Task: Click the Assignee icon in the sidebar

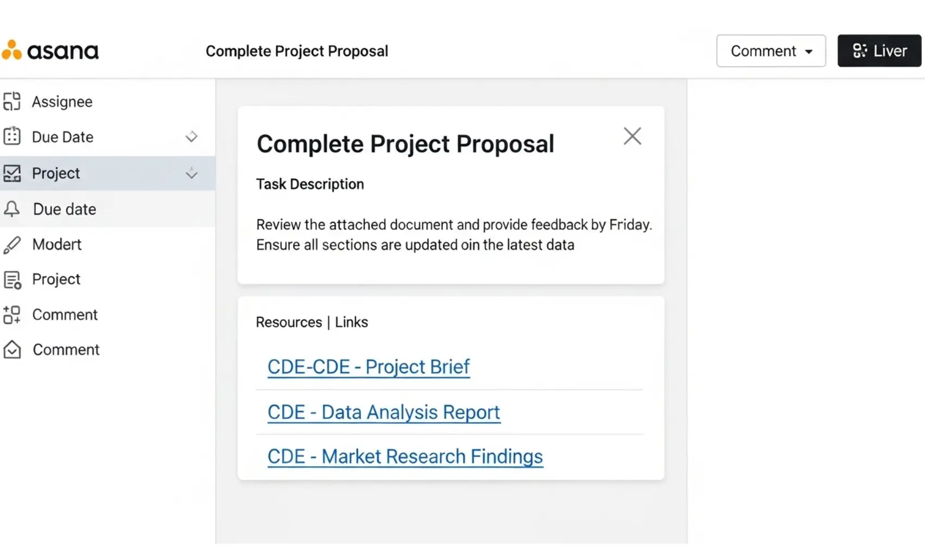Action: pos(12,101)
